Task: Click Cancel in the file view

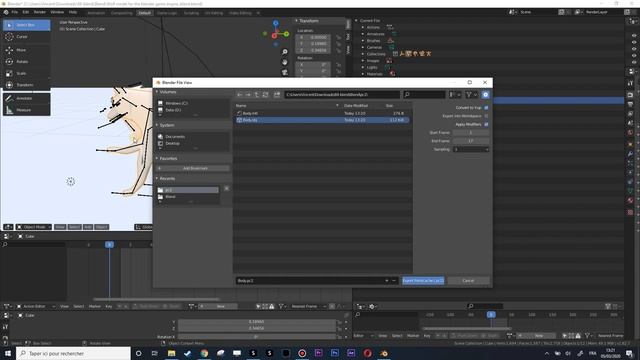Action: (468, 281)
